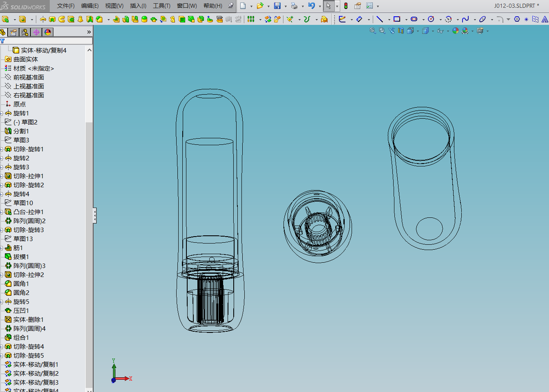Click the Revolved Boss/Base feature icon
Viewport: 549px width, 392px height.
(43, 19)
